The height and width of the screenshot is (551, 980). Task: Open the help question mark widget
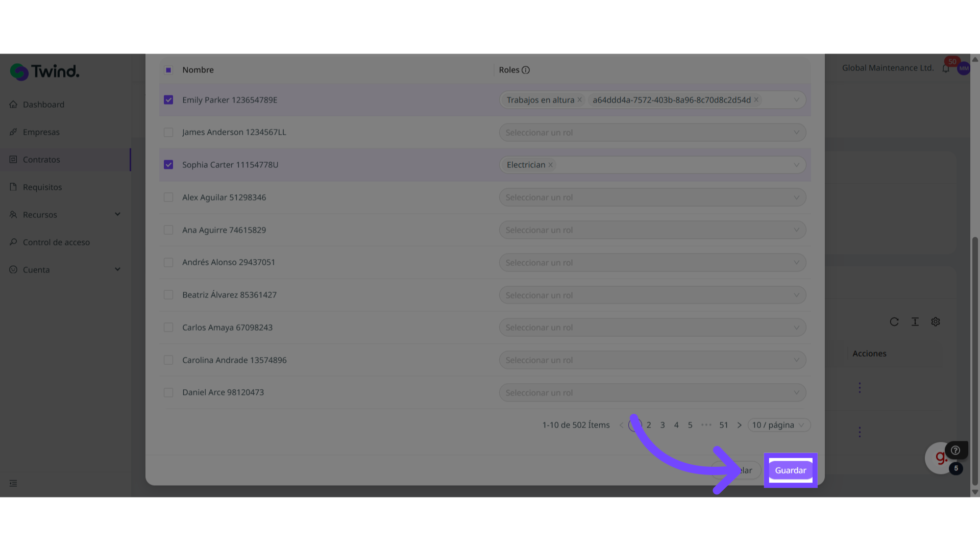pos(955,450)
